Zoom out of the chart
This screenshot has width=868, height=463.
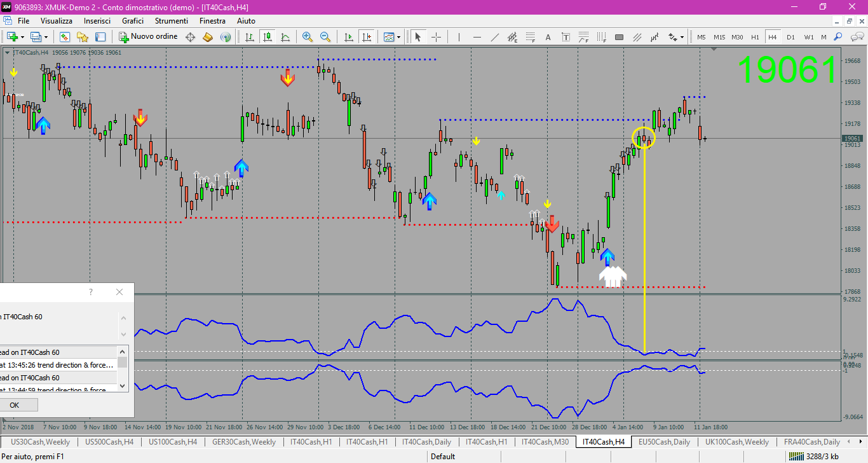click(x=325, y=37)
